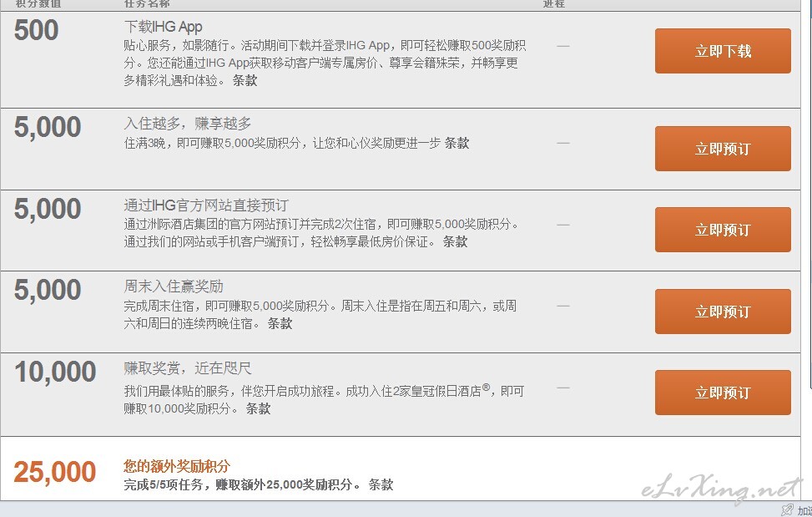Open 条款 link after 赚取10,000奖励积分
The image size is (812, 517).
coord(258,408)
